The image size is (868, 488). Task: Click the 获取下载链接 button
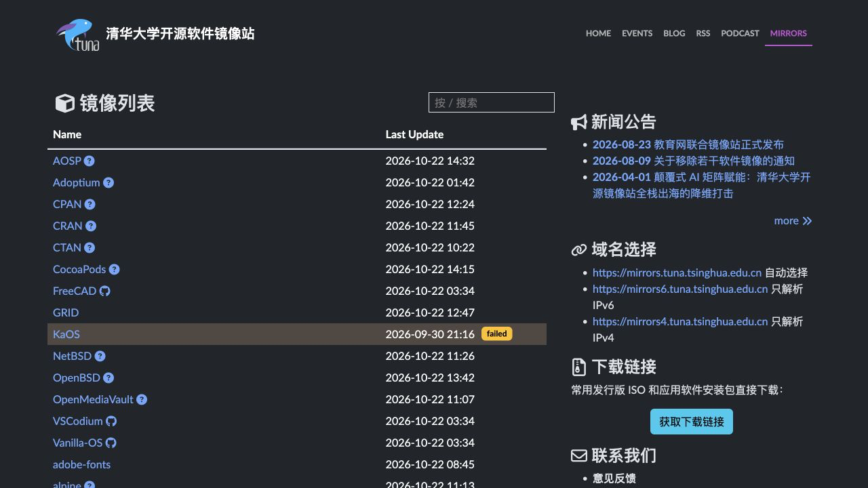click(x=692, y=422)
